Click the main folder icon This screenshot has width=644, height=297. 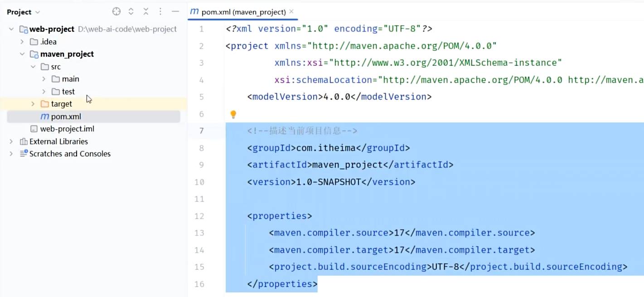tap(55, 79)
